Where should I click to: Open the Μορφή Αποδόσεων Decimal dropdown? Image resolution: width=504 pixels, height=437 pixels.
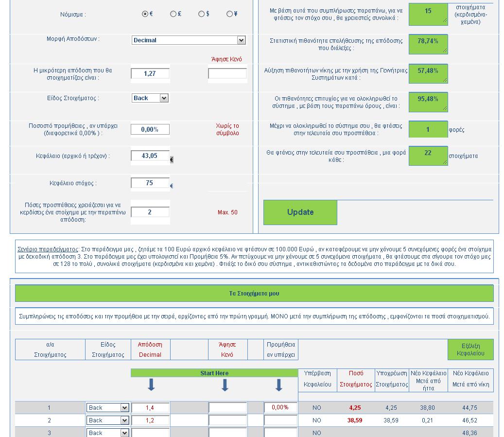189,40
